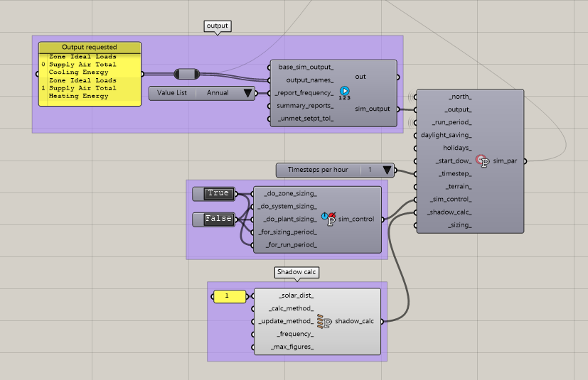Click the shadow_calc component icon
This screenshot has height=380, width=588.
click(325, 321)
